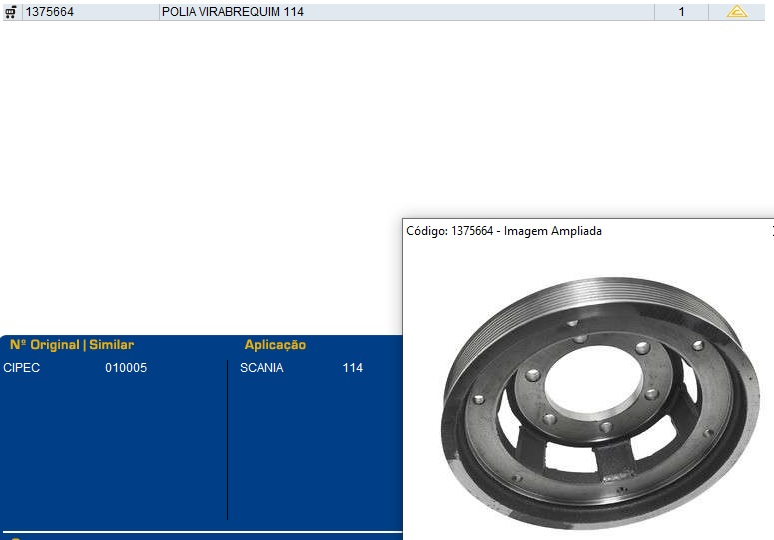Viewport: 774px width, 540px height.
Task: Click application model 114 next to SCANIA
Action: tap(352, 368)
